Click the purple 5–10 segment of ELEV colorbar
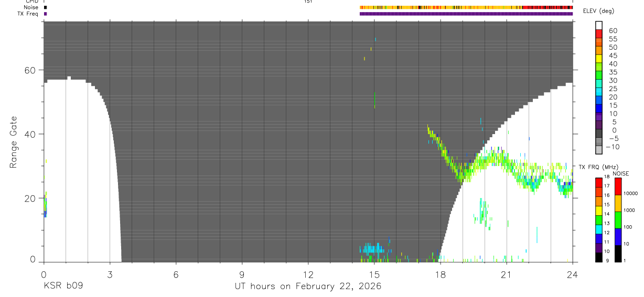The width and height of the screenshot is (644, 297). (599, 117)
